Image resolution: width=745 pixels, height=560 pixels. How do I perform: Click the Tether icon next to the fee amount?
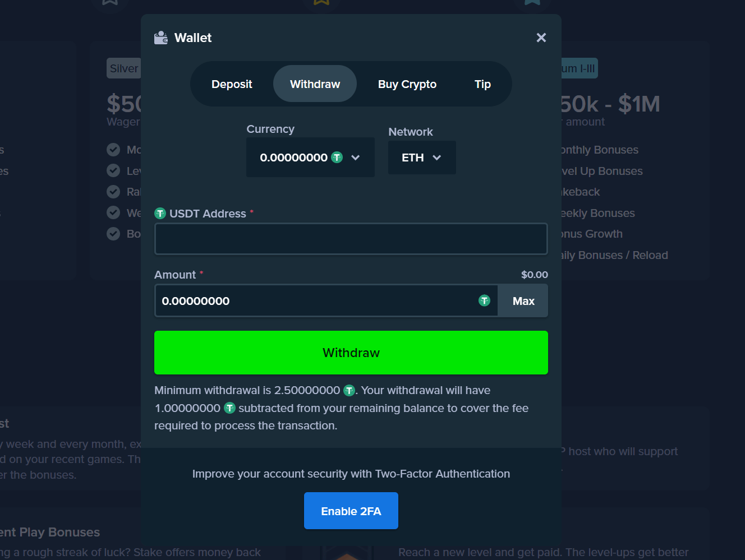click(229, 408)
